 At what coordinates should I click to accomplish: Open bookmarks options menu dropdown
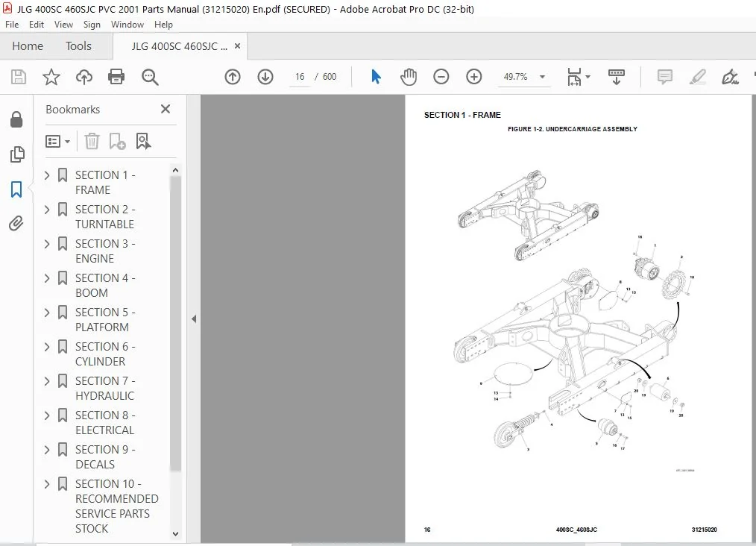(58, 141)
